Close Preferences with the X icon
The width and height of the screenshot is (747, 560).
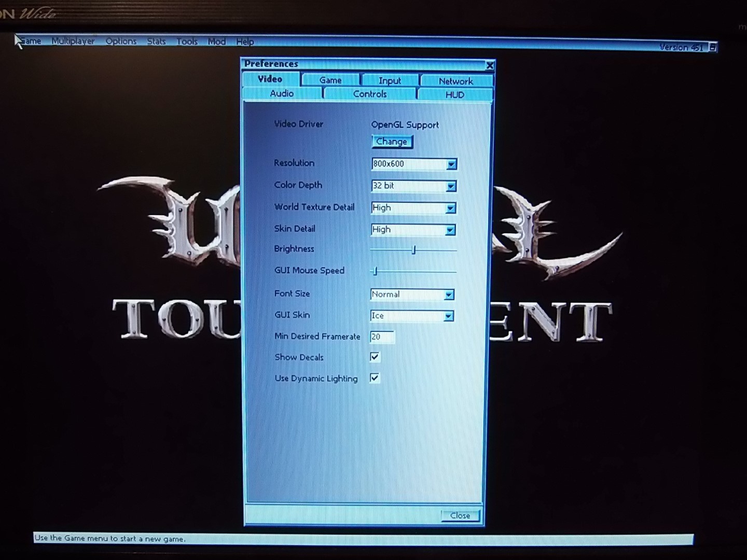tap(490, 65)
